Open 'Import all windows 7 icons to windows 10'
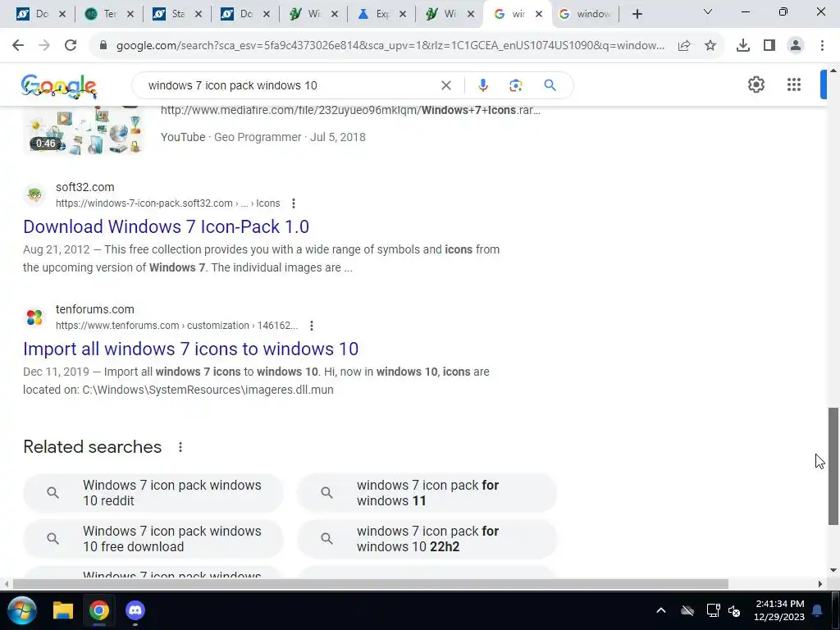840x630 pixels. 190,349
